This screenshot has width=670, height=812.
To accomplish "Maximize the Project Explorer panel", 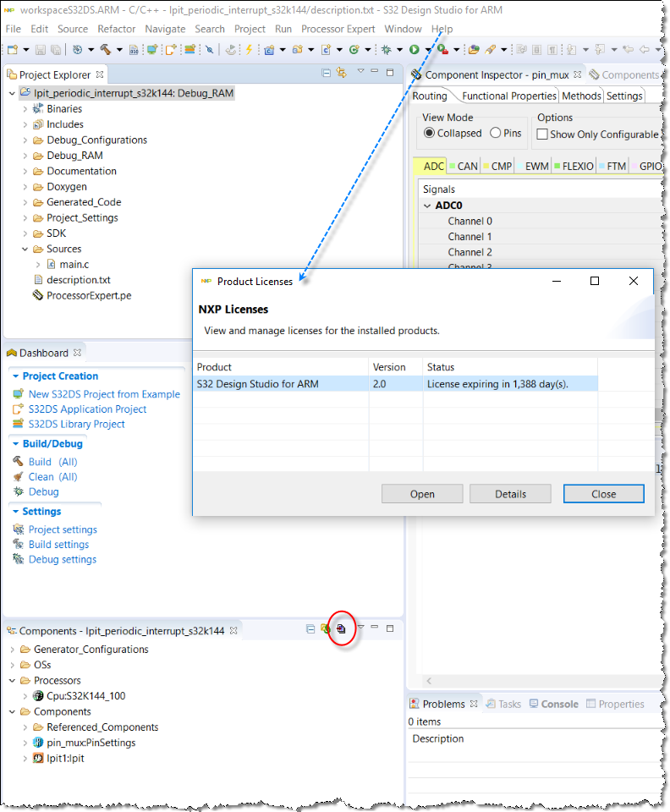I will tap(390, 73).
